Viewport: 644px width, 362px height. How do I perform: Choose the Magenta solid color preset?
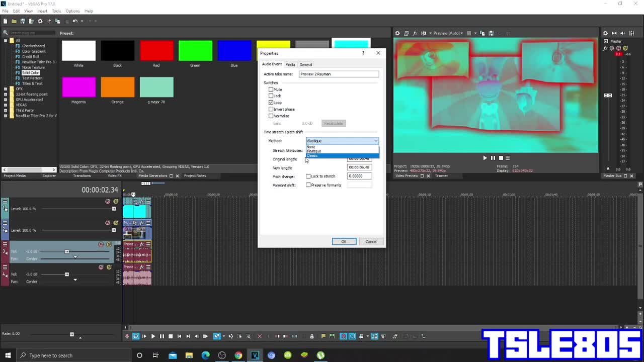click(78, 87)
